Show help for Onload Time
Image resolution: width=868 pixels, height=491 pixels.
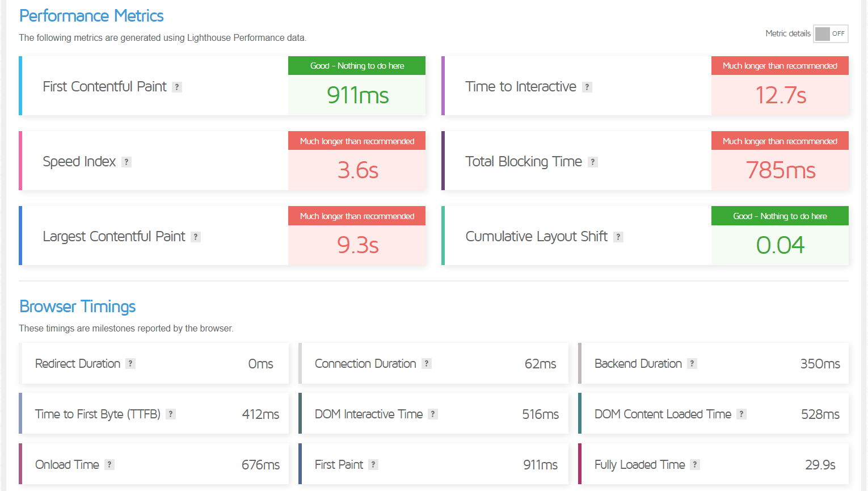click(109, 465)
